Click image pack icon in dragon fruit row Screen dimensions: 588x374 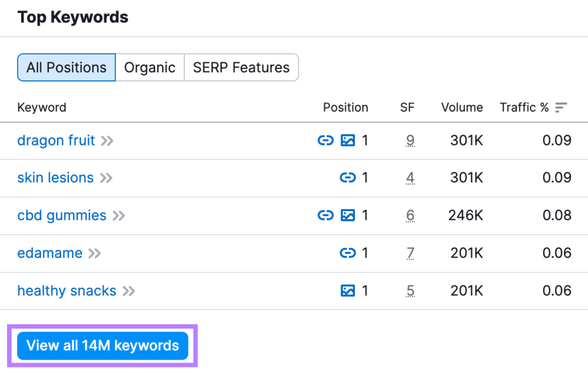[x=348, y=141]
